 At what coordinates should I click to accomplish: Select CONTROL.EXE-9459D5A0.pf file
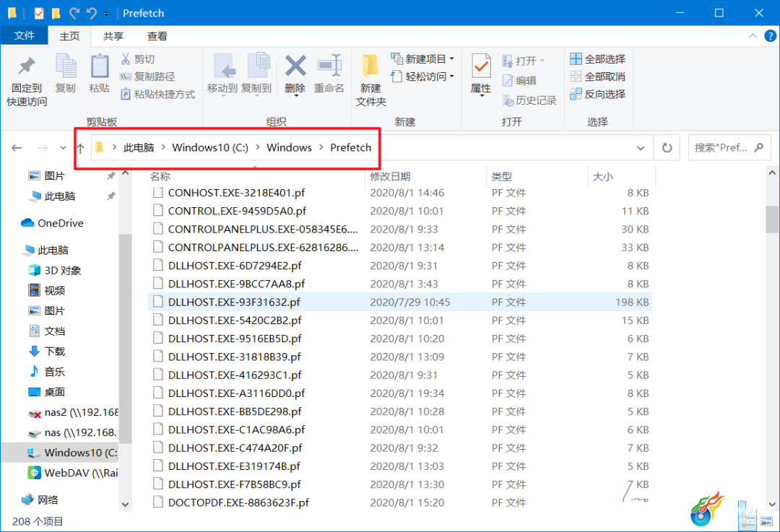400,211
